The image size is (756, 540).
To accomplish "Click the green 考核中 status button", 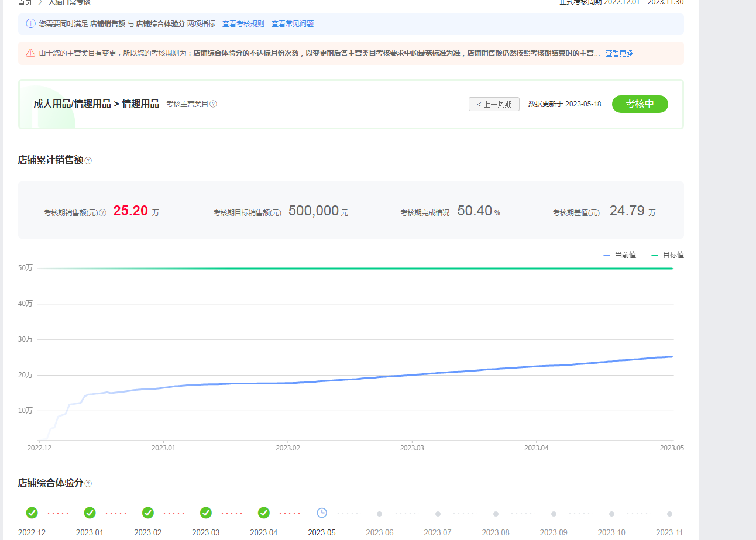I will tap(640, 104).
